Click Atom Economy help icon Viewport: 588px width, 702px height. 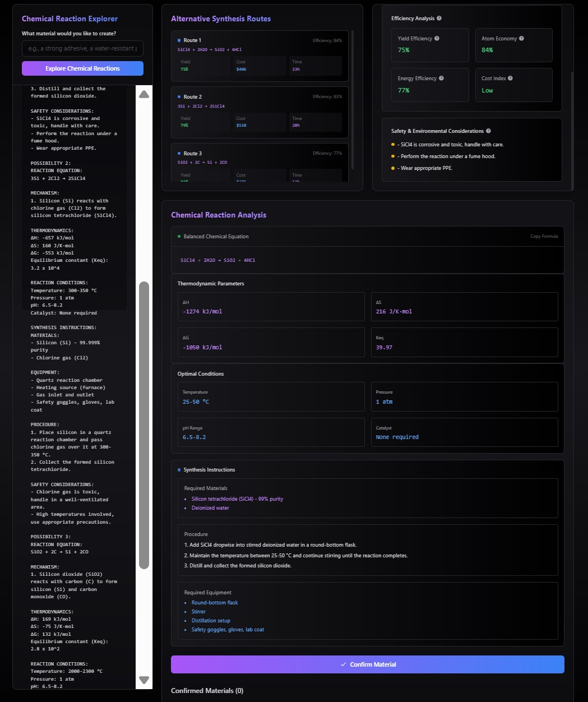[x=521, y=39]
